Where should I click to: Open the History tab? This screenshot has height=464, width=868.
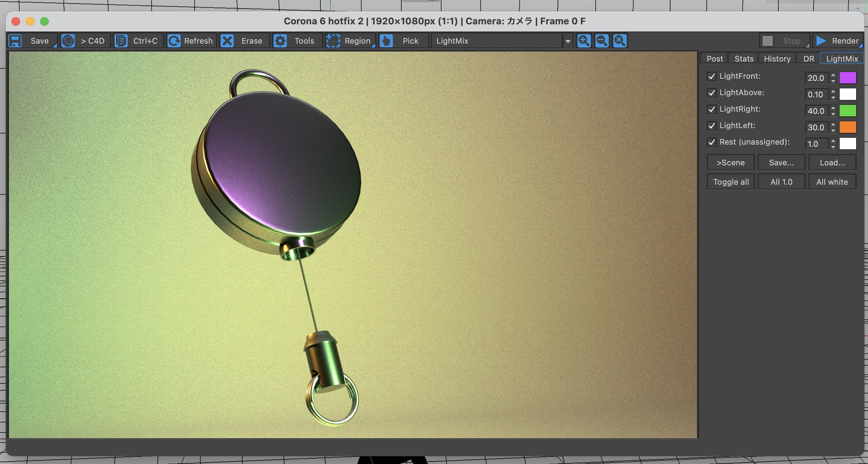(777, 59)
